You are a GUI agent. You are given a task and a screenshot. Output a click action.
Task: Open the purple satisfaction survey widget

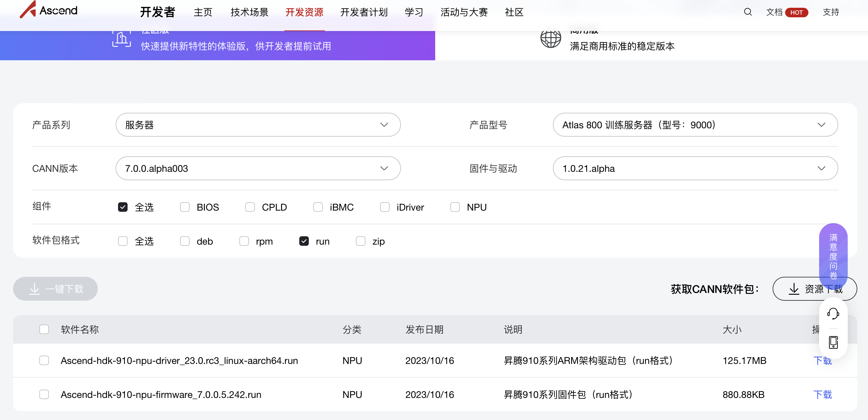[833, 256]
